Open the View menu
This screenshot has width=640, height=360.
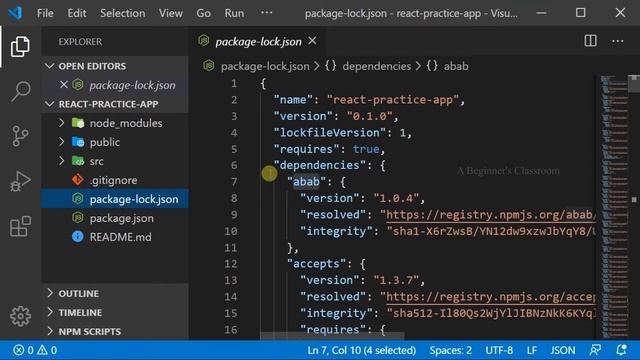click(x=171, y=13)
